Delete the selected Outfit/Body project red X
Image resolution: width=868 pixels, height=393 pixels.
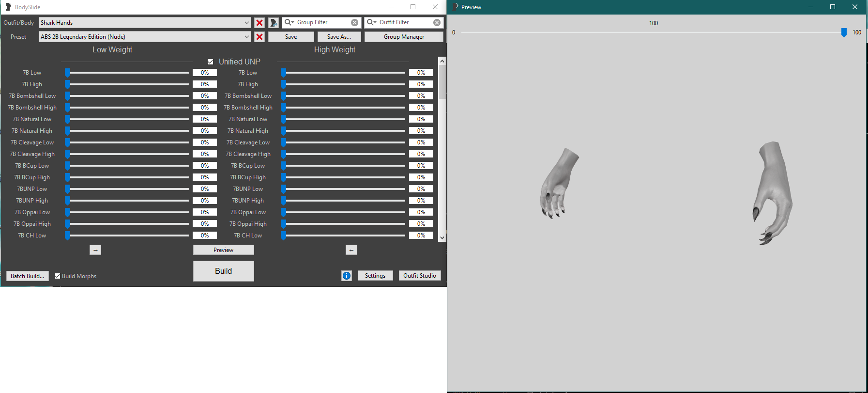[x=259, y=23]
